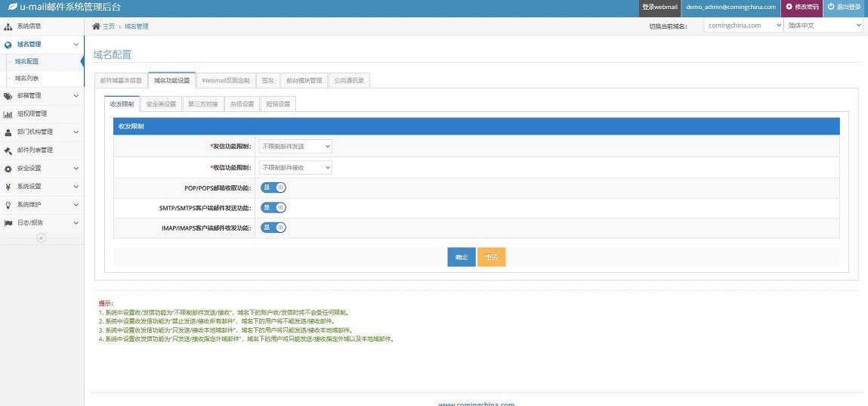
Task: Open Webmail页面定制 tab
Action: click(225, 80)
